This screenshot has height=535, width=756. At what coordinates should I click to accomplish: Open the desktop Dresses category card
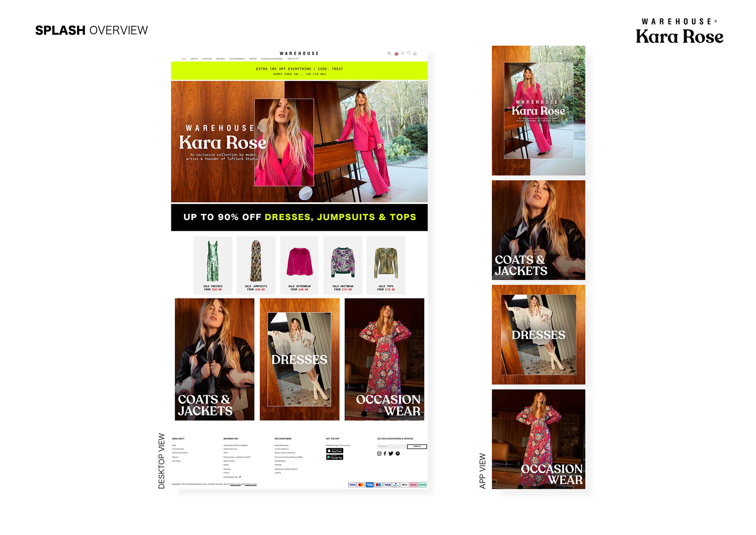[x=300, y=359]
